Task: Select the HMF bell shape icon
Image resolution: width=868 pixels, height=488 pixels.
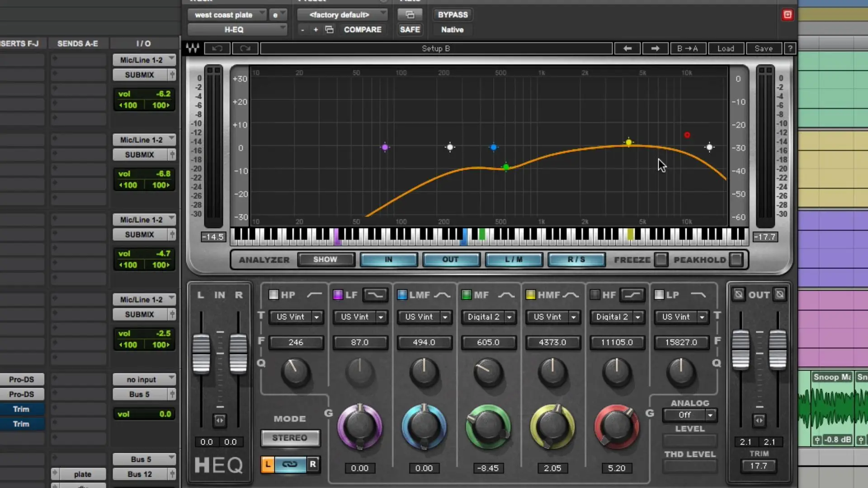Action: 571,295
